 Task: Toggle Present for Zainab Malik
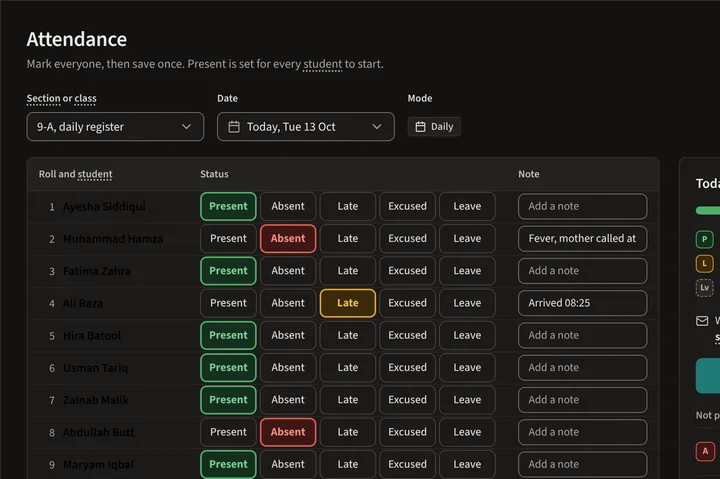point(228,400)
